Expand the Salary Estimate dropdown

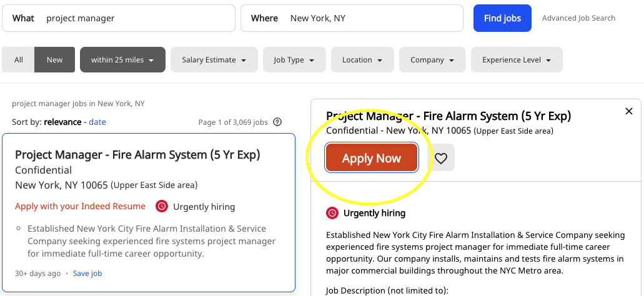click(214, 59)
